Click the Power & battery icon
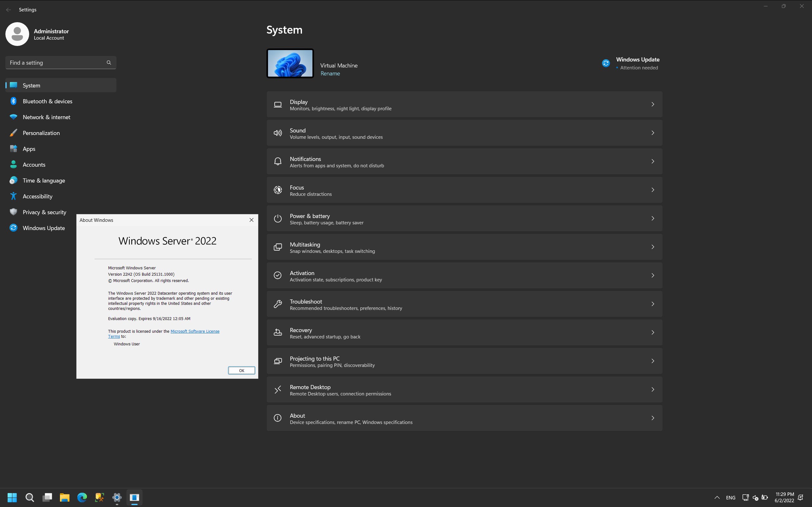This screenshot has height=507, width=812. (x=278, y=218)
